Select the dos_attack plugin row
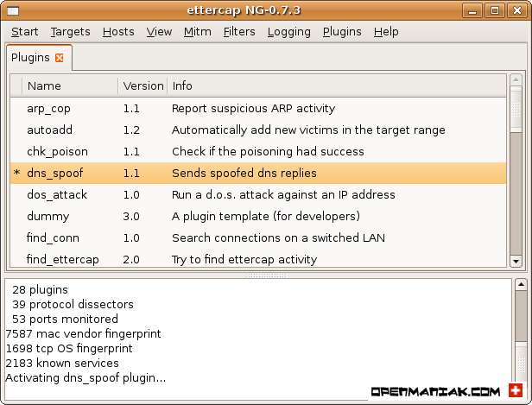 point(258,194)
